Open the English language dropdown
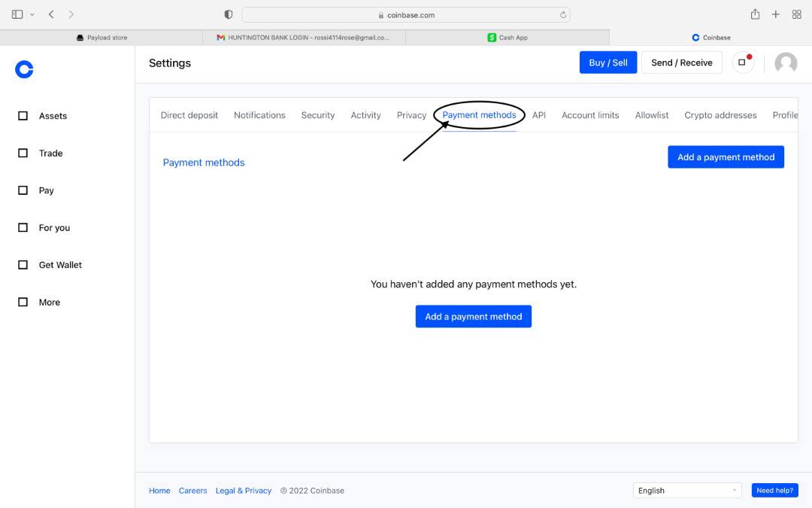This screenshot has width=812, height=508. click(x=687, y=491)
